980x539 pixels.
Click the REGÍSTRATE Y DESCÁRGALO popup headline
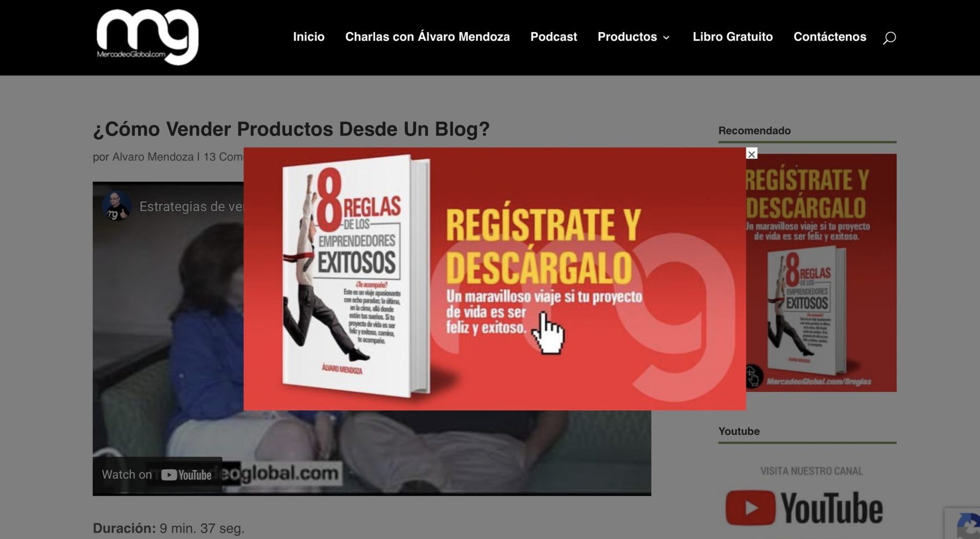pos(543,246)
